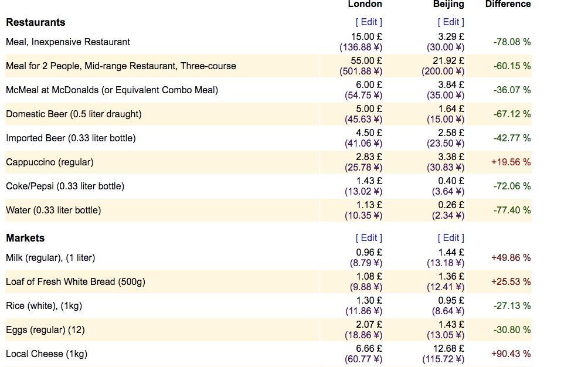This screenshot has width=588, height=367.
Task: Open the London Edit link in Markets
Action: pos(369,237)
